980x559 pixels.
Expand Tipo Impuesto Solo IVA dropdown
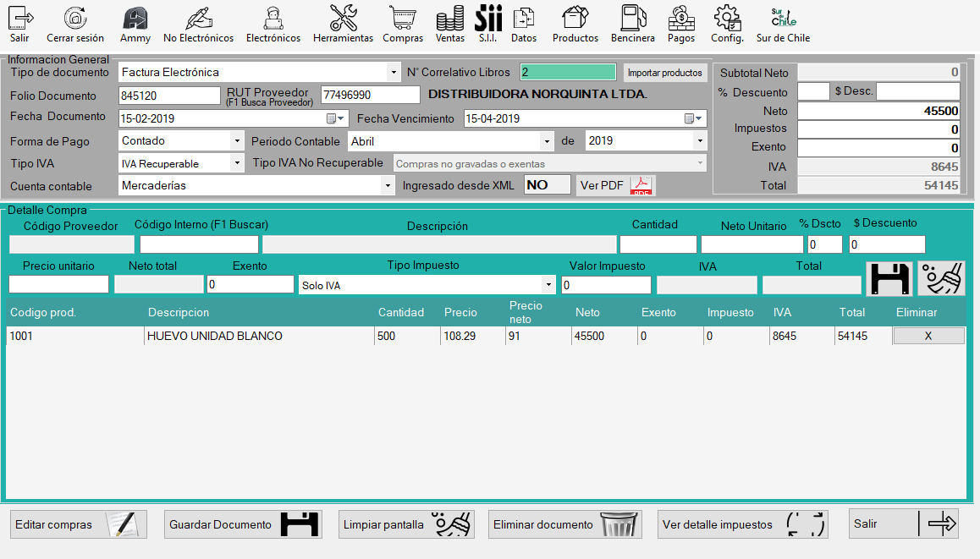click(x=548, y=285)
